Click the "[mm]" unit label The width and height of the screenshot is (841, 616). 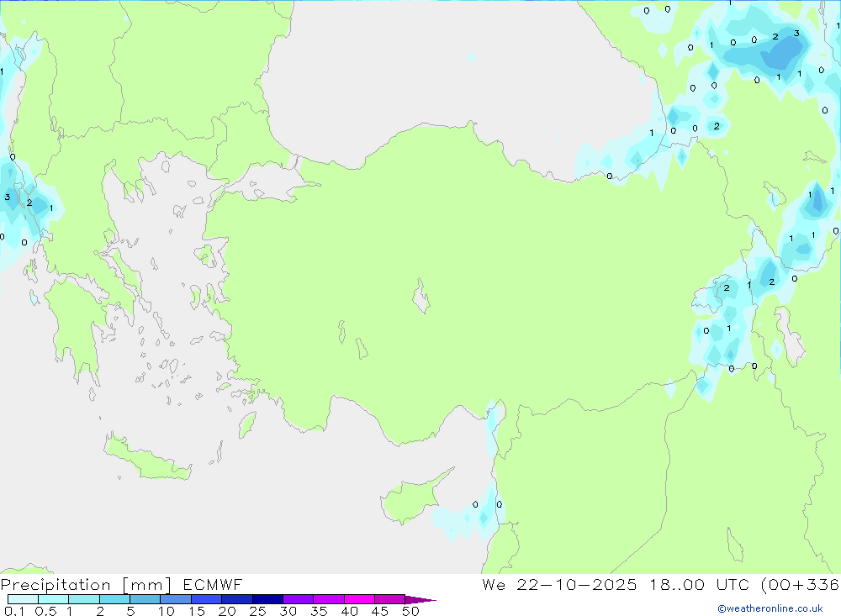(x=147, y=585)
